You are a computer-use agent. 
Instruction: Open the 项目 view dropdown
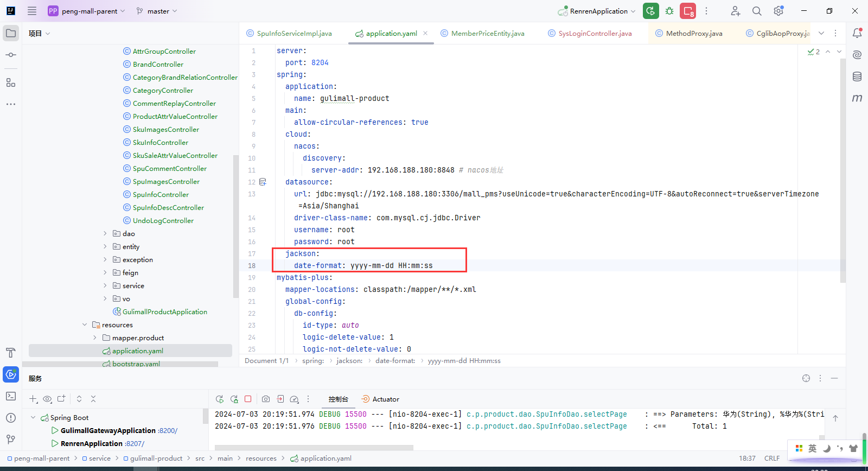(40, 33)
